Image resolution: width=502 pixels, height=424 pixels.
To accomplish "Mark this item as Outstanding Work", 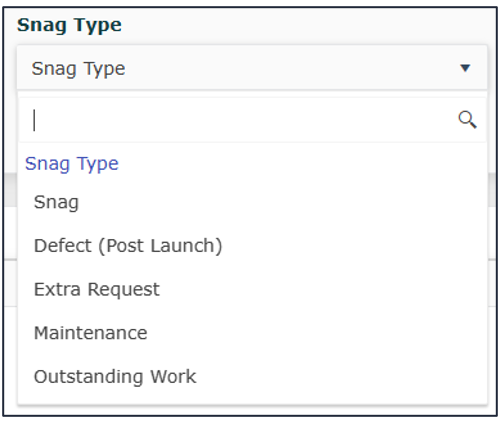I will (x=252, y=377).
